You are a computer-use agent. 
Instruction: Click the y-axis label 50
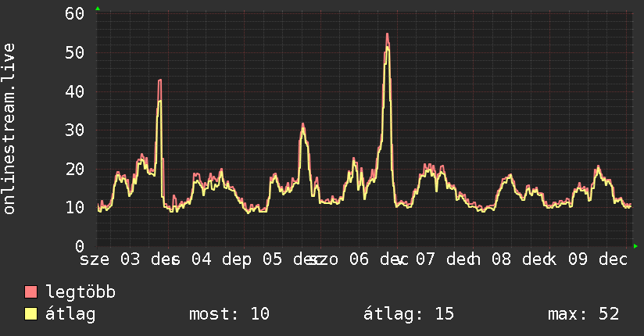pyautogui.click(x=75, y=52)
